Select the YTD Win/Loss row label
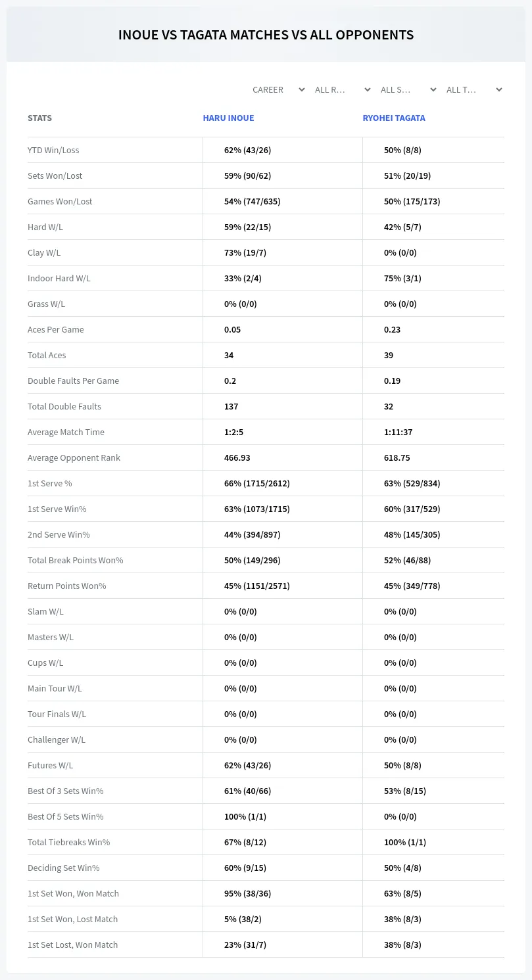The height and width of the screenshot is (980, 532). 53,150
